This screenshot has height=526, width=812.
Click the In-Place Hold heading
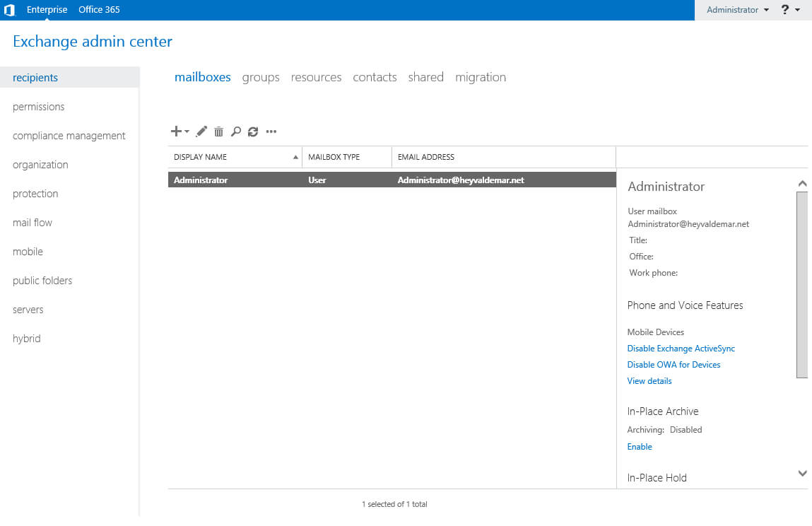pos(657,478)
